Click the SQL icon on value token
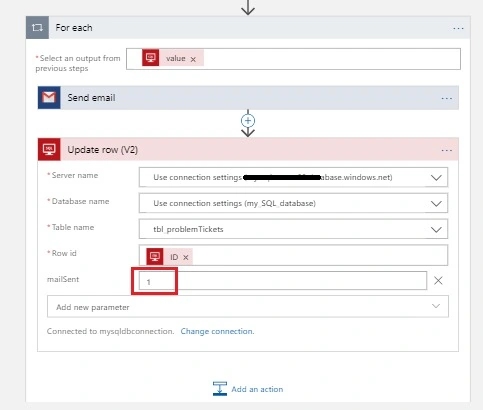Viewport: 483px width, 410px height. pos(151,58)
